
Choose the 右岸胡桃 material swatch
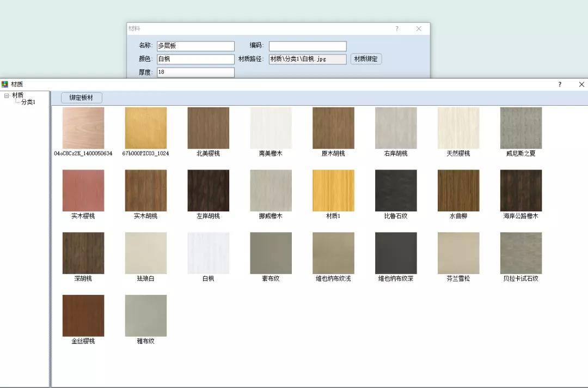396,128
